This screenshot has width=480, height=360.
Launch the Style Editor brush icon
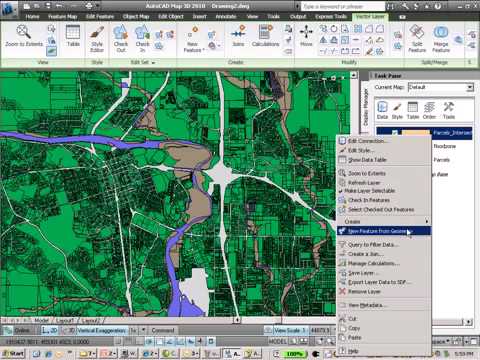tap(97, 33)
